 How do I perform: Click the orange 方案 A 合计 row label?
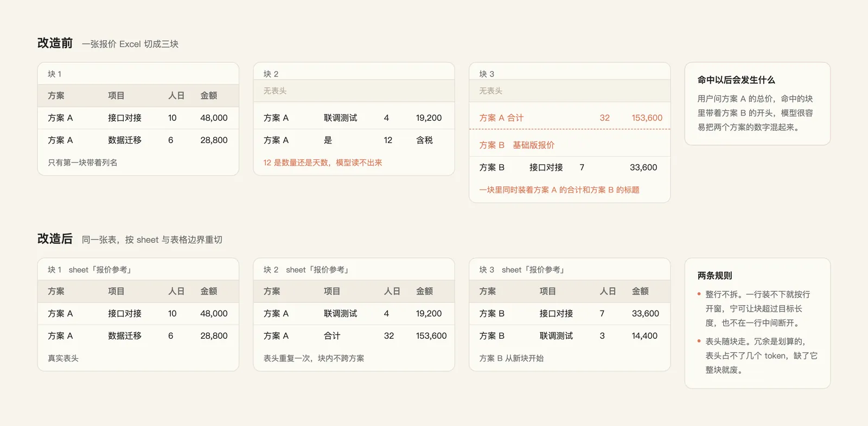(501, 118)
